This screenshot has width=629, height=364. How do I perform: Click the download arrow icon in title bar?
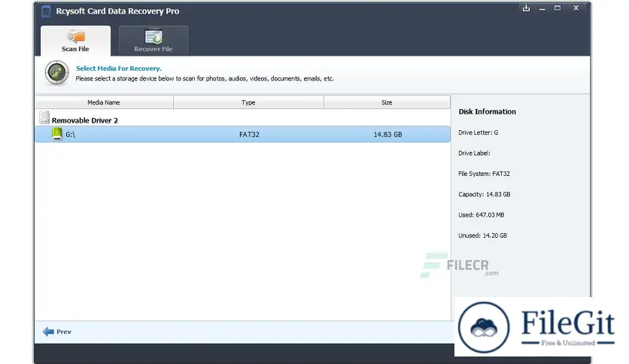pyautogui.click(x=527, y=8)
